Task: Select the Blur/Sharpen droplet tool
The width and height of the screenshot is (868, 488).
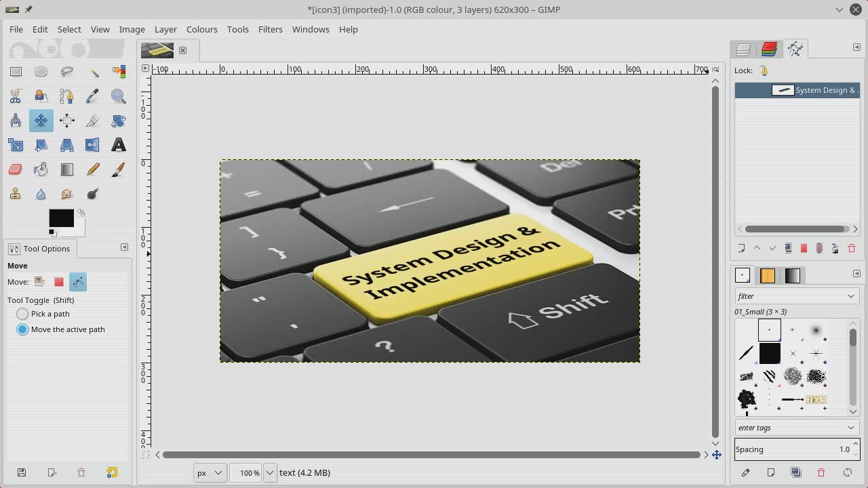Action: (41, 194)
